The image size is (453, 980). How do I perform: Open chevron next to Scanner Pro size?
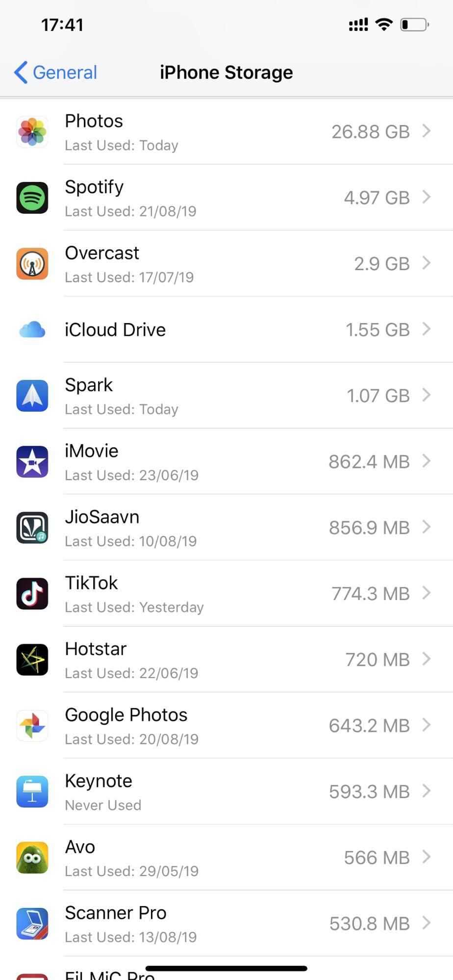tap(427, 923)
